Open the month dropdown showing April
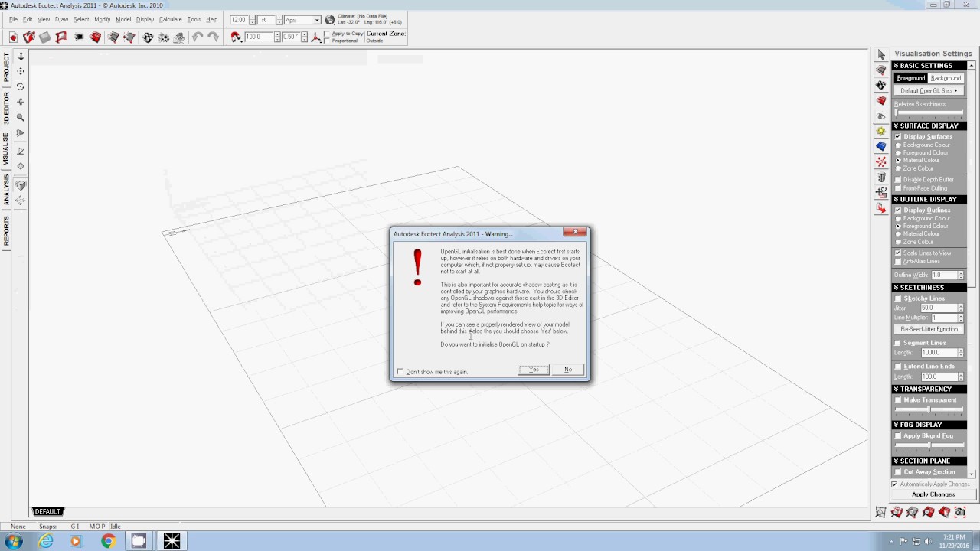The height and width of the screenshot is (551, 980). 317,20
